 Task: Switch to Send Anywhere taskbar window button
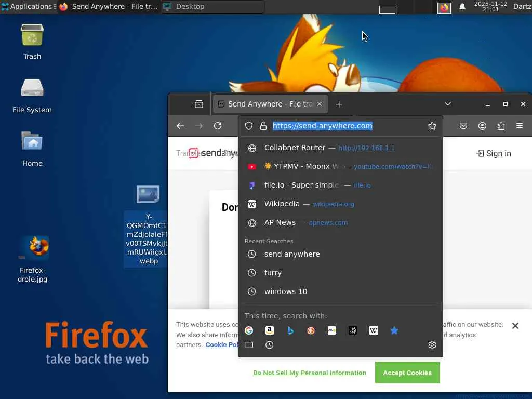(109, 6)
